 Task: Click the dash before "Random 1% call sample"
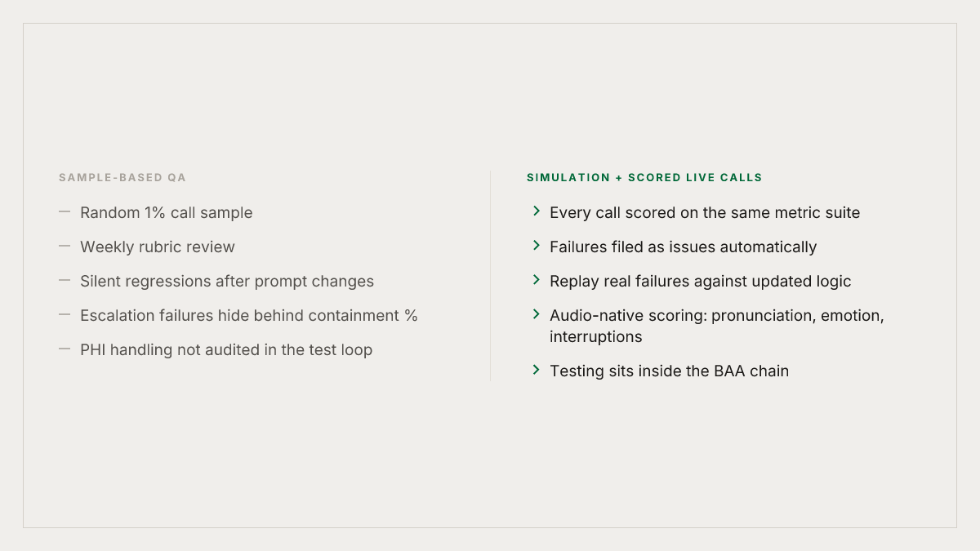pyautogui.click(x=65, y=212)
